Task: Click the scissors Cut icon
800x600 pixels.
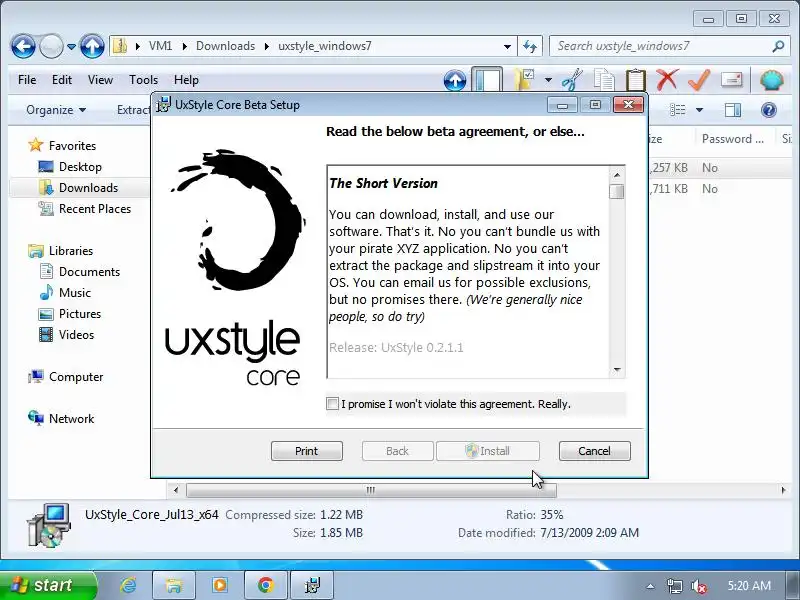Action: tap(572, 80)
